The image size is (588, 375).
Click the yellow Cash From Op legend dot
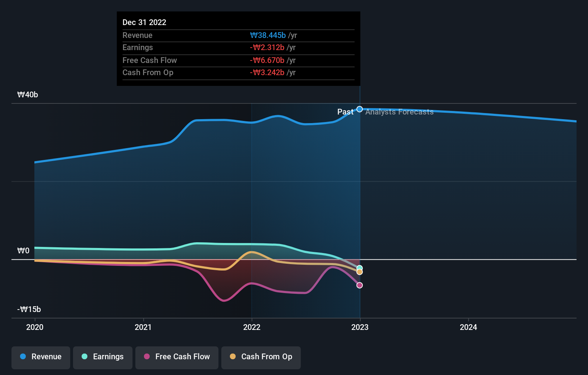(x=233, y=356)
